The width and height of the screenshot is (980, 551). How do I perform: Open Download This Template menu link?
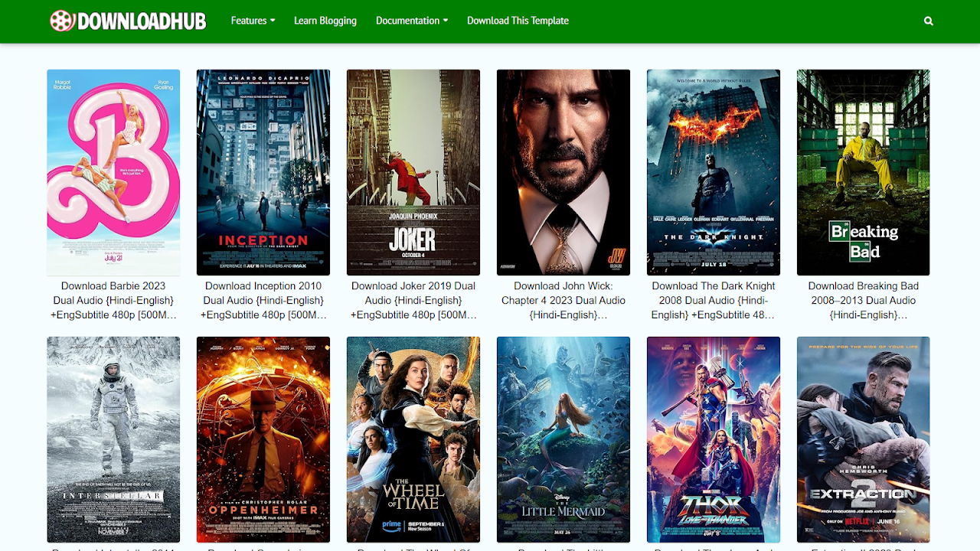pyautogui.click(x=518, y=21)
